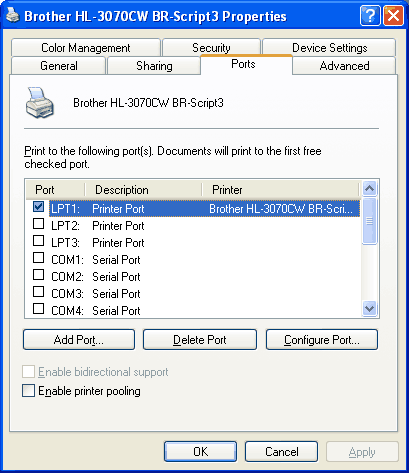Screen dimensions: 409x473
Task: Check the COM4 serial port checkbox
Action: (39, 309)
